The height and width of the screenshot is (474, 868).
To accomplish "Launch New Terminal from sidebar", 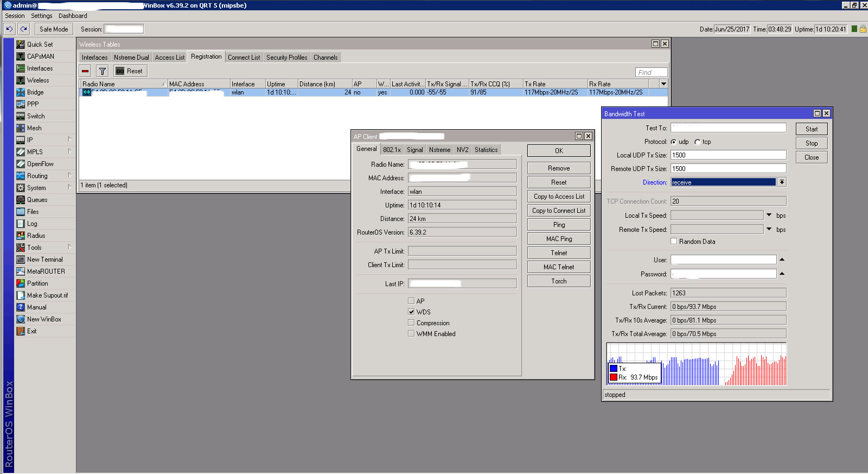I will [44, 260].
